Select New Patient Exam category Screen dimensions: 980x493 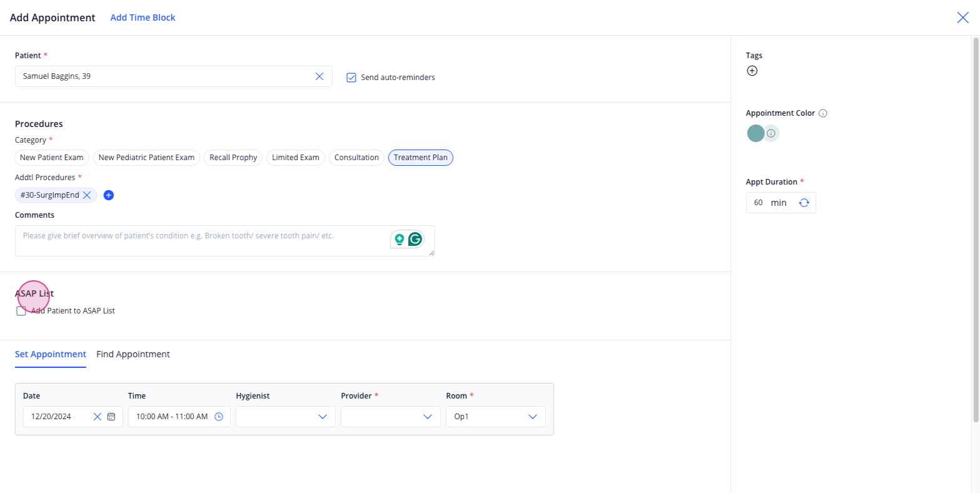click(x=52, y=158)
